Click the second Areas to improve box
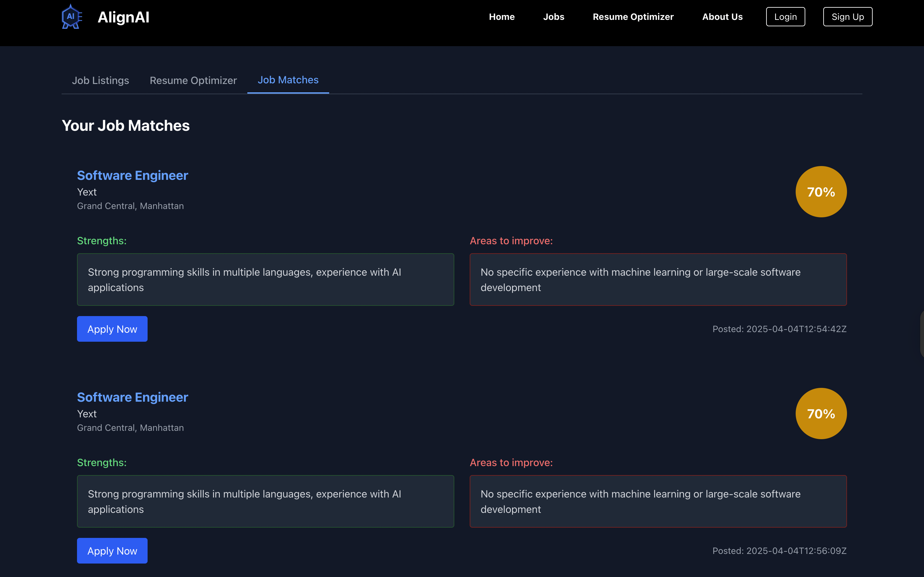 658,501
